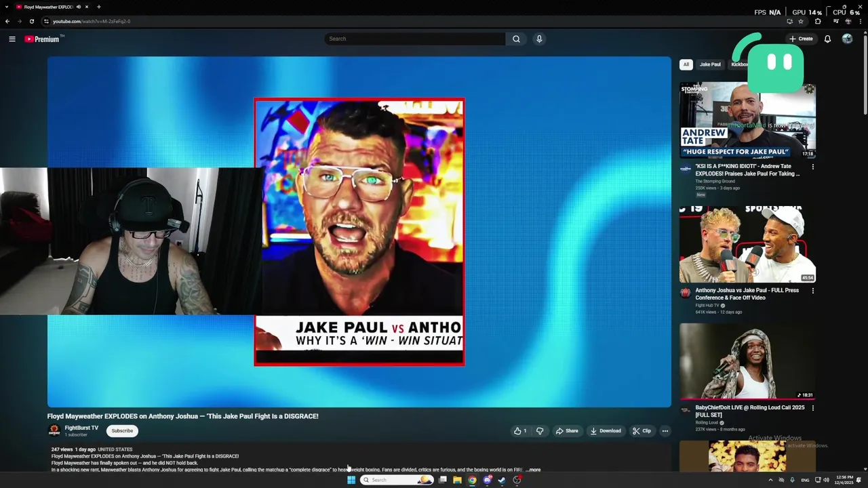
Task: View site information icon in address bar
Action: 45,21
